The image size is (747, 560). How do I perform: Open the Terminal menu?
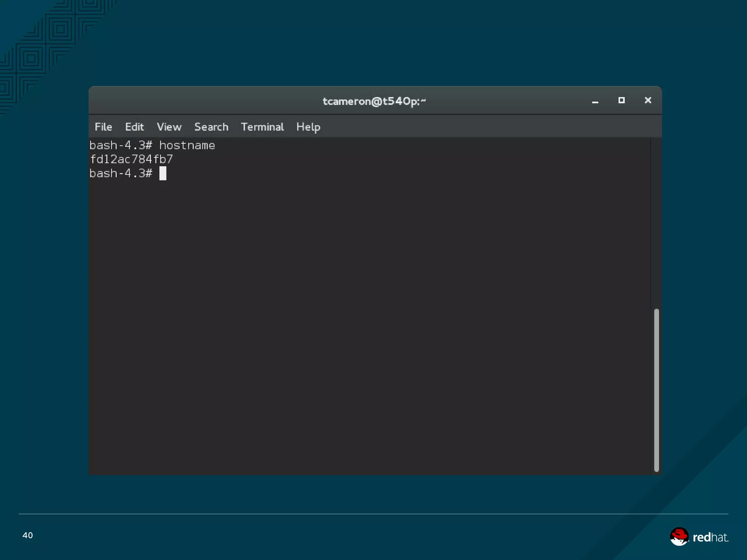coord(262,127)
